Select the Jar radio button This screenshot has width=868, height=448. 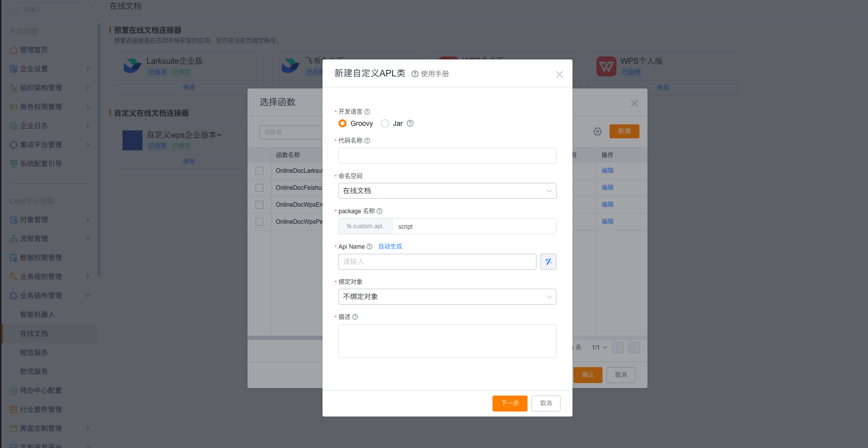click(385, 123)
